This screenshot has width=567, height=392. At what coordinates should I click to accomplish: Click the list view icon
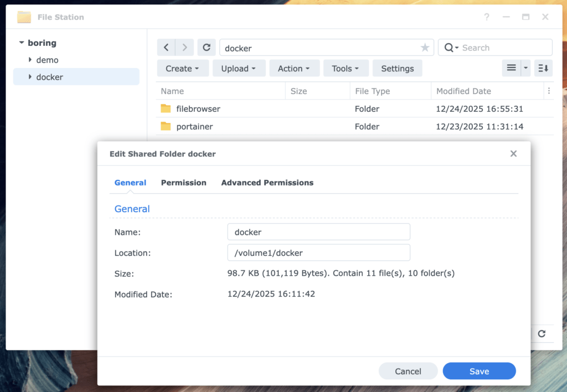click(510, 68)
